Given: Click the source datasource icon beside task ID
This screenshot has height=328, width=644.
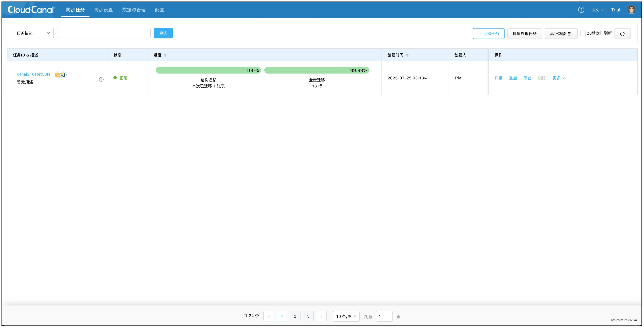Looking at the screenshot, I should coord(58,75).
